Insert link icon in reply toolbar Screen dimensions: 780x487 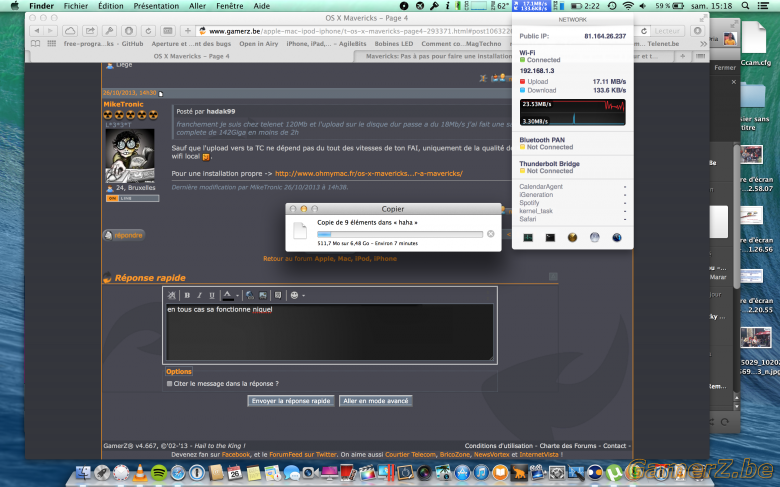click(x=250, y=295)
